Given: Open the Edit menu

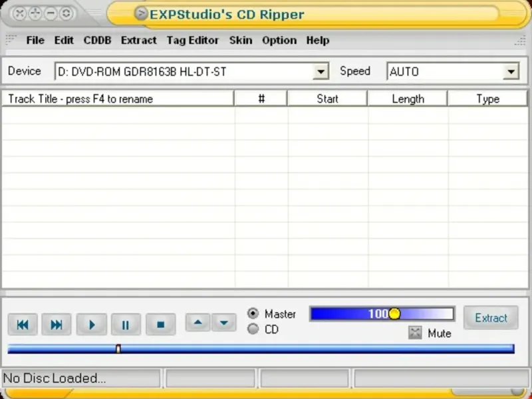Looking at the screenshot, I should (64, 41).
